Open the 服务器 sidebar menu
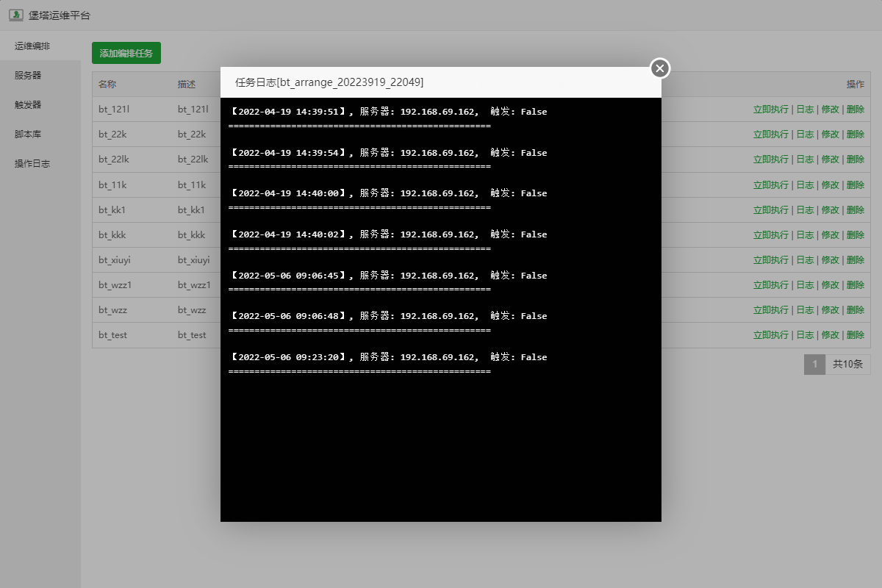882x588 pixels. pyautogui.click(x=28, y=75)
